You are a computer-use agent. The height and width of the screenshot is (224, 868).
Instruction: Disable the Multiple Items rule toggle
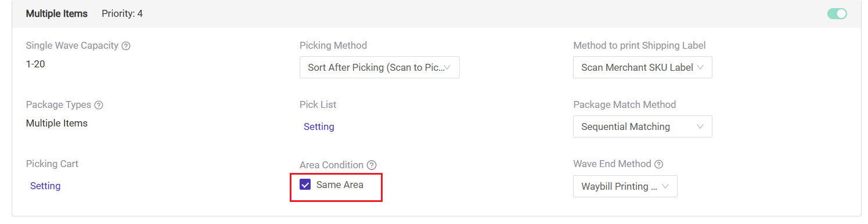pyautogui.click(x=837, y=13)
